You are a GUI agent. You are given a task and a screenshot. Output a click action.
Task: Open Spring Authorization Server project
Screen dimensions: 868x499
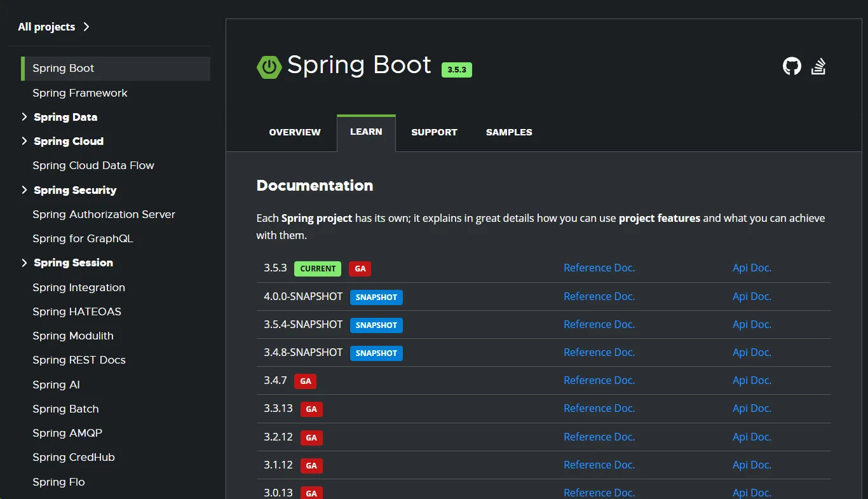click(x=104, y=214)
